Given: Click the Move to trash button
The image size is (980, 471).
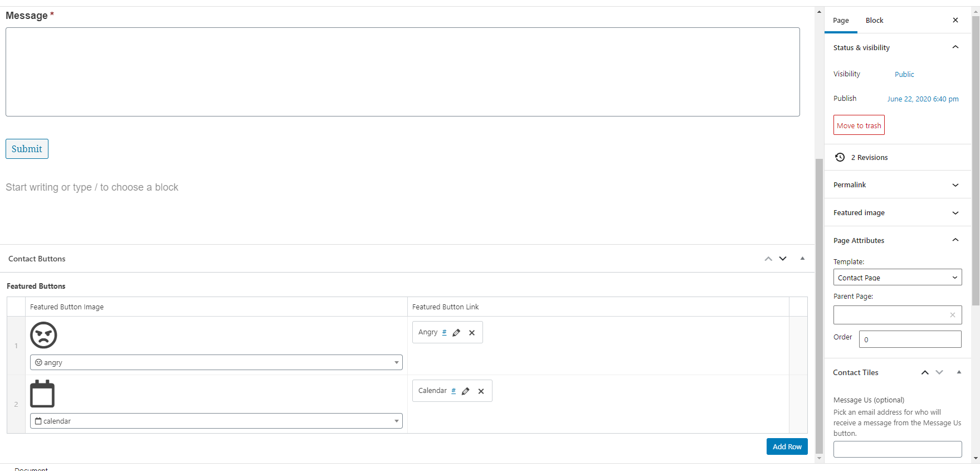Looking at the screenshot, I should 859,125.
